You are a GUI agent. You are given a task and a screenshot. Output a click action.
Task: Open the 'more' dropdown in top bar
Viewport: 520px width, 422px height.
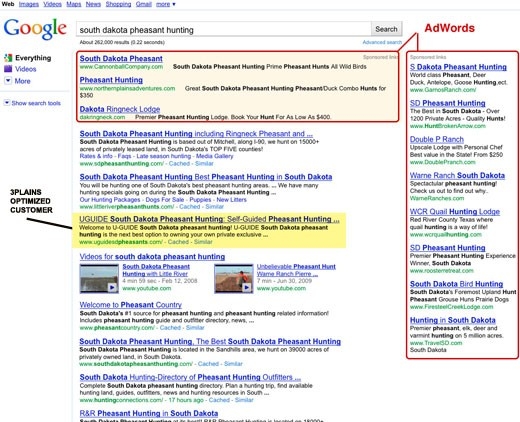point(166,4)
